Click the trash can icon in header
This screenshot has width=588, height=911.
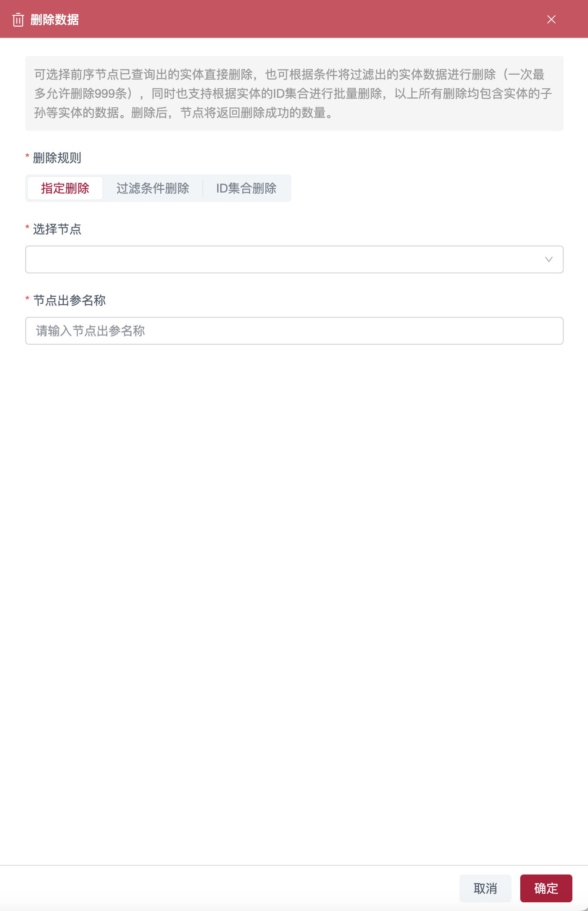point(18,20)
